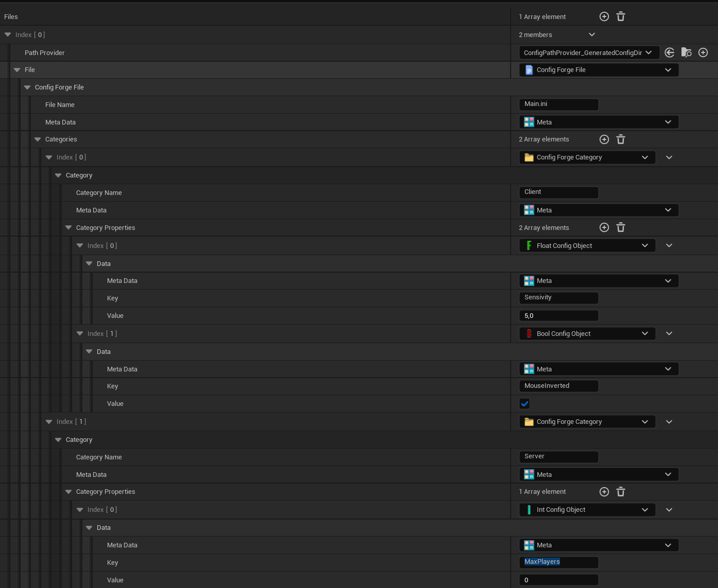Viewport: 718px width, 588px height.
Task: Add a new element to Categories array
Action: point(604,139)
